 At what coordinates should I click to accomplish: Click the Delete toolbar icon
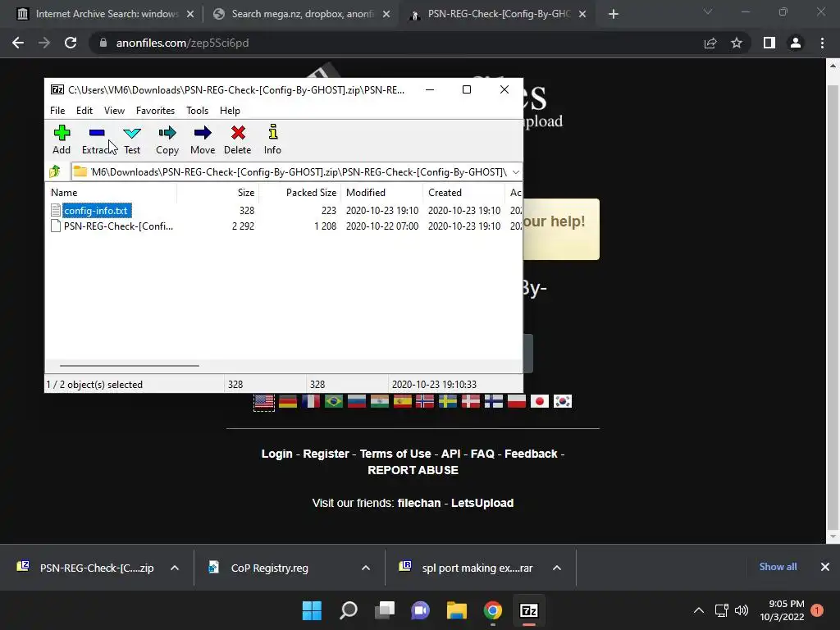(x=238, y=139)
